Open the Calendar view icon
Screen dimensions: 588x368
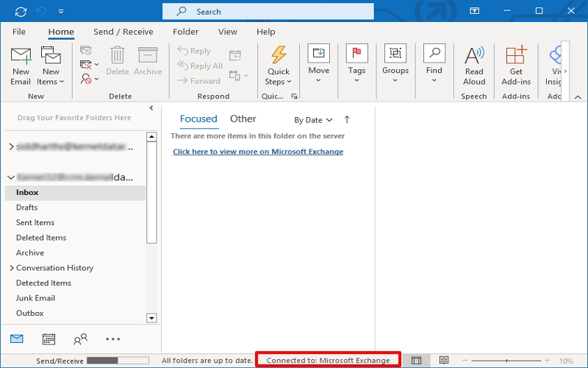(49, 339)
